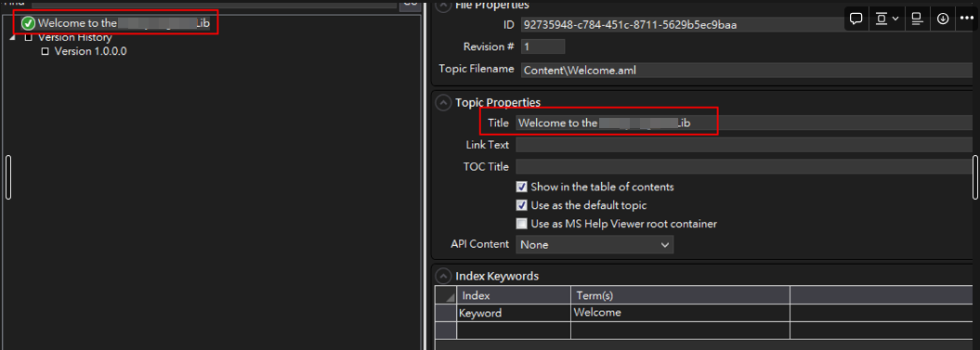Uncheck Use as the default topic
Viewport: 980px width, 350px height.
(x=521, y=205)
